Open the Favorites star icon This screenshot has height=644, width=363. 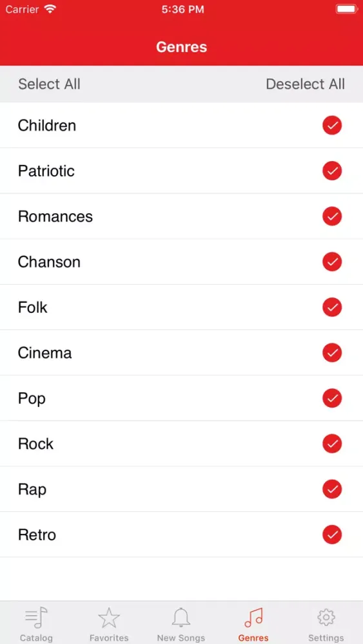click(109, 618)
